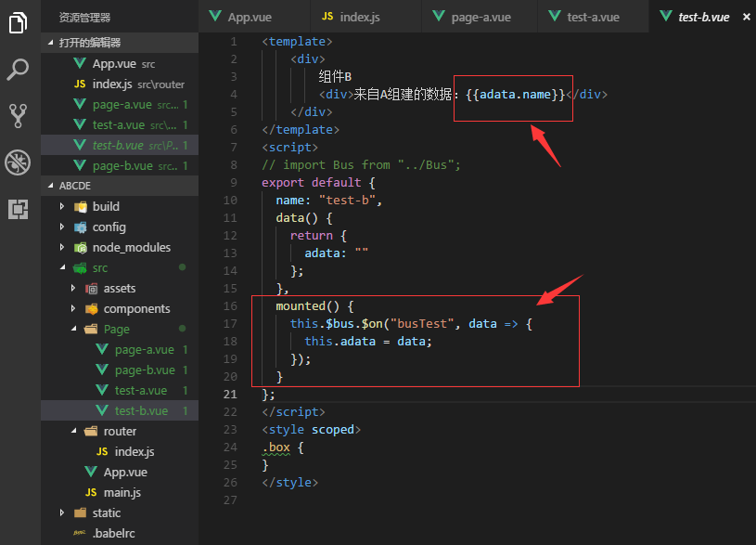Open test-a.vue in open editors list
The width and height of the screenshot is (756, 545).
tap(120, 125)
